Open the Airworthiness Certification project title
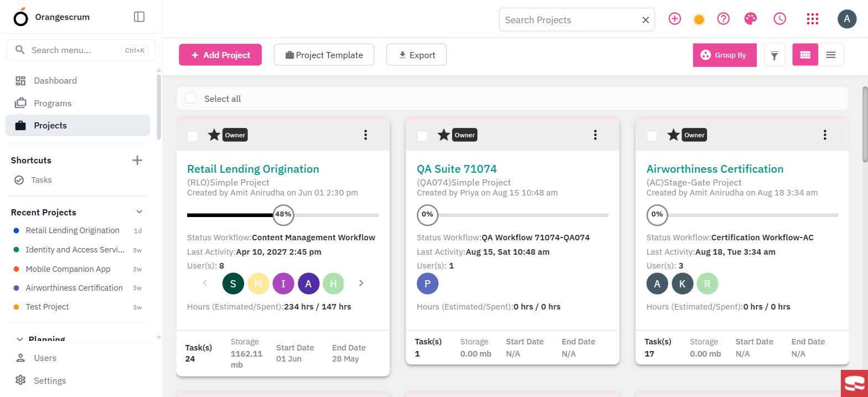The height and width of the screenshot is (397, 868). click(715, 169)
